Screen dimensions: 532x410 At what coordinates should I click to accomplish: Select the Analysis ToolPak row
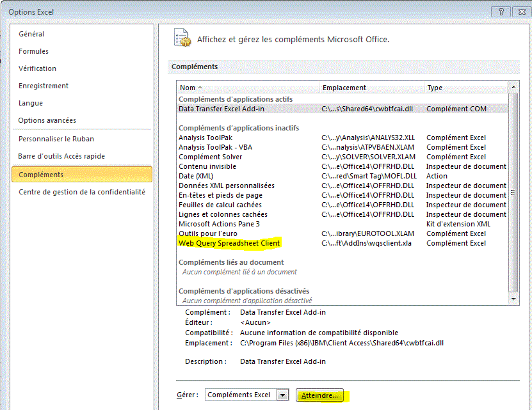coord(342,138)
